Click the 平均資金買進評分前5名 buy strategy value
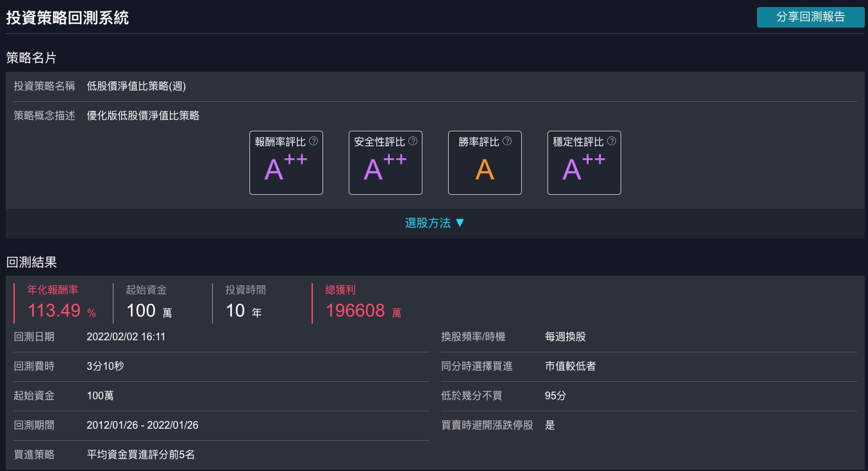Viewport: 868px width, 471px height. (x=140, y=454)
